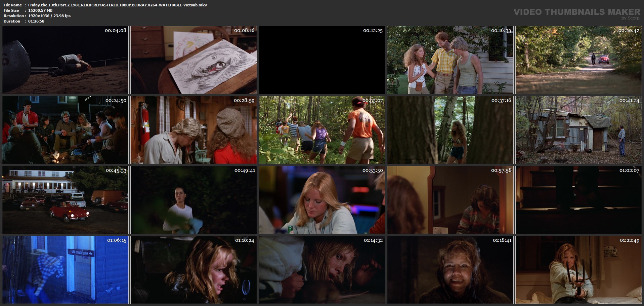Click the duration value 01:26:58
Screen dimensions: 644x306
(x=36, y=21)
